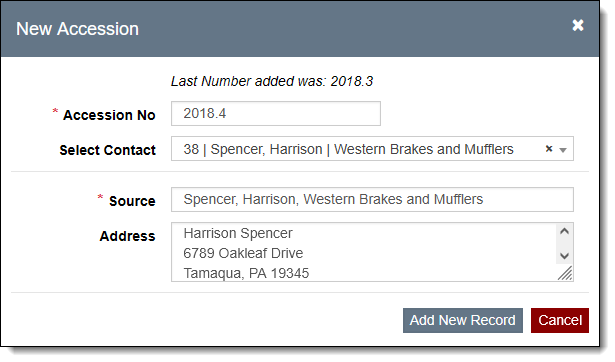Image resolution: width=615 pixels, height=362 pixels.
Task: Click the Select Contact label
Action: click(x=107, y=150)
